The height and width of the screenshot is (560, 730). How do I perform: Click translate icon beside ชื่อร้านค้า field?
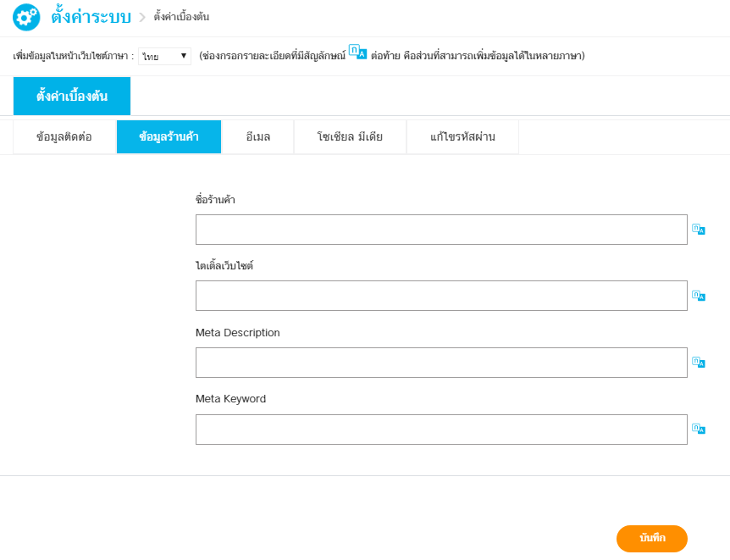click(699, 230)
